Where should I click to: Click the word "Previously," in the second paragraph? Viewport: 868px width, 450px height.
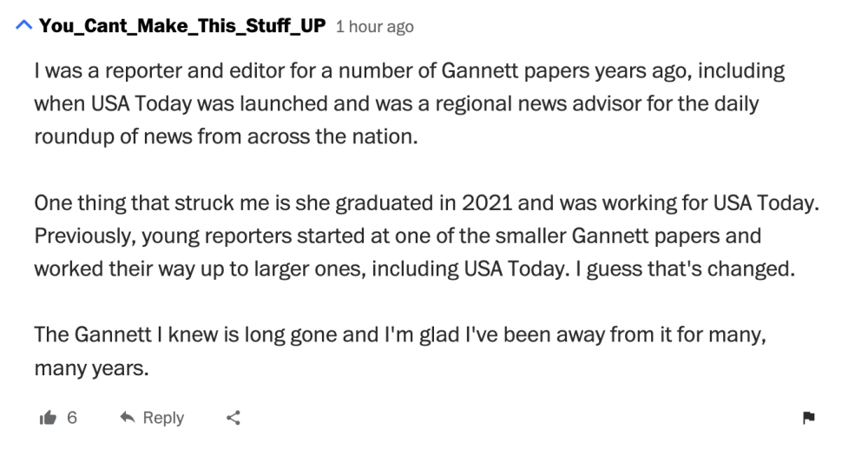point(86,236)
